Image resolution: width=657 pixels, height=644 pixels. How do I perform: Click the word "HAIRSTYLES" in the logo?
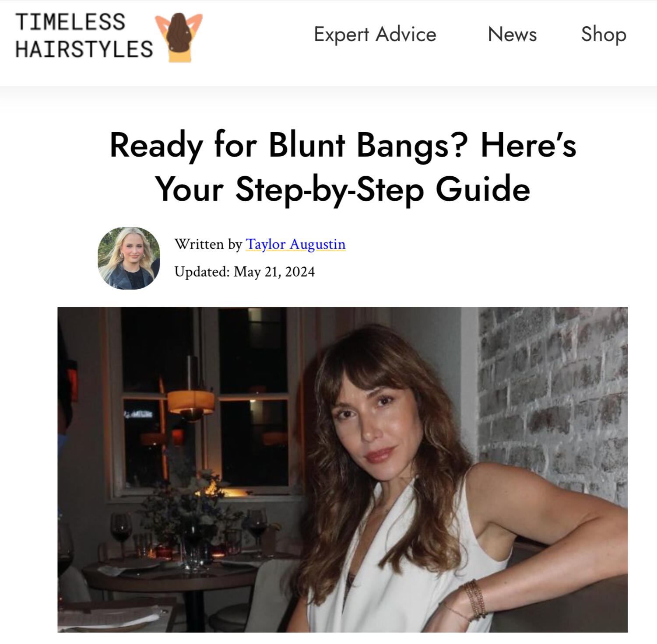[84, 49]
